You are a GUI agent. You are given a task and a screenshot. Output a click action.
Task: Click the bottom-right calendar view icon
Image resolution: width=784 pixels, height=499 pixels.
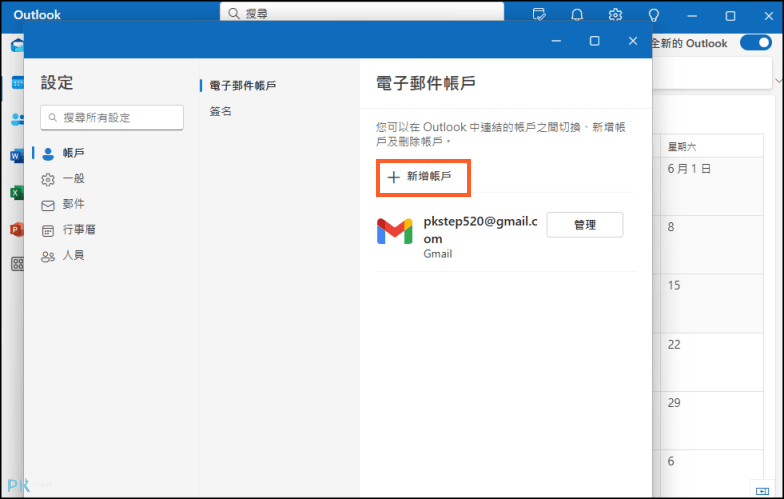(x=762, y=490)
